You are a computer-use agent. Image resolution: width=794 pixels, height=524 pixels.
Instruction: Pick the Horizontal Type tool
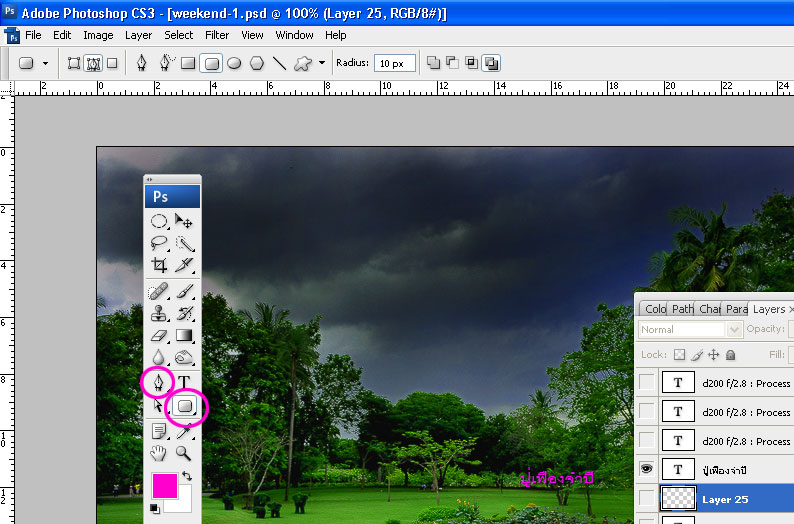[x=184, y=382]
